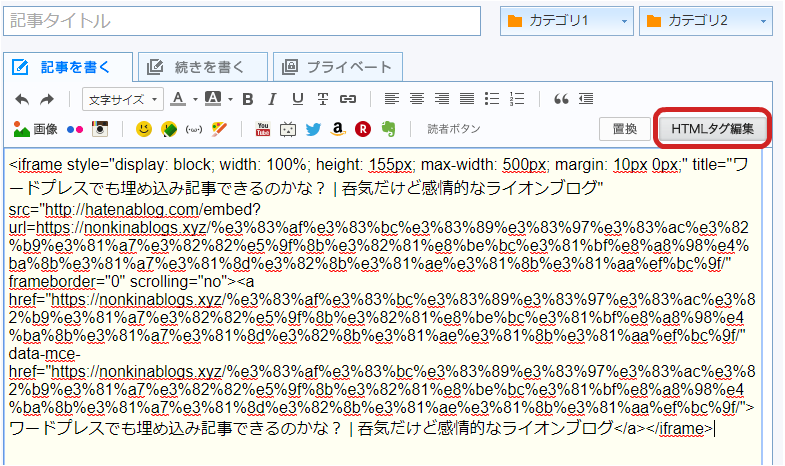
Task: Toggle strikethrough formatting
Action: 323,99
